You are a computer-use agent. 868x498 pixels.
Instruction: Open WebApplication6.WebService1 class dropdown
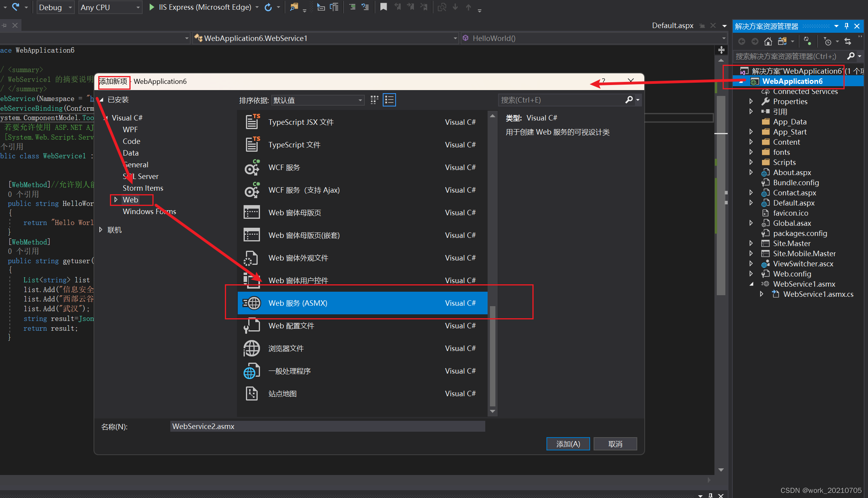[325, 38]
